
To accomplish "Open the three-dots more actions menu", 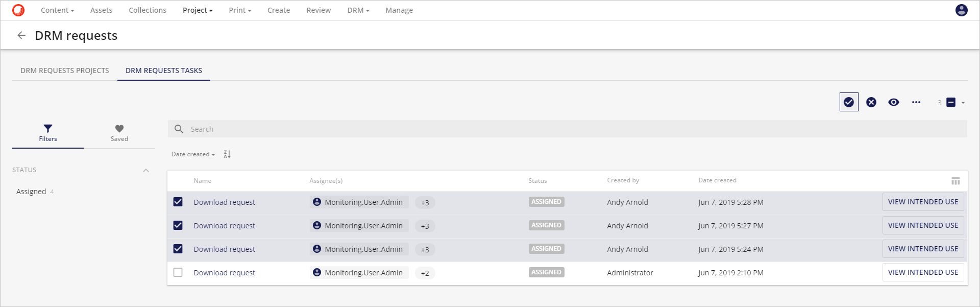I will pyautogui.click(x=916, y=102).
